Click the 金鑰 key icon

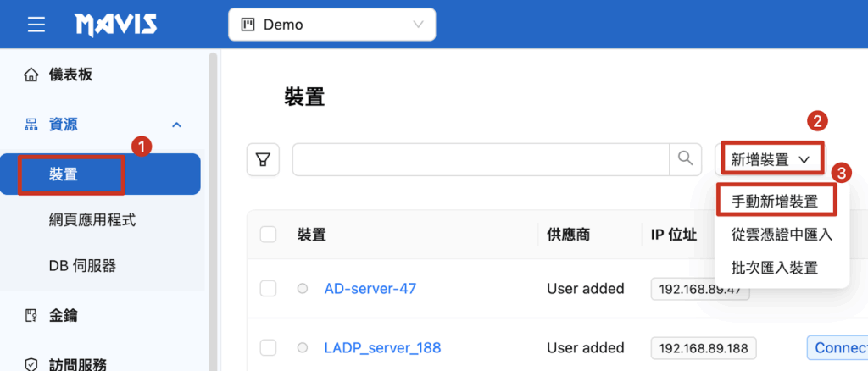click(x=31, y=315)
